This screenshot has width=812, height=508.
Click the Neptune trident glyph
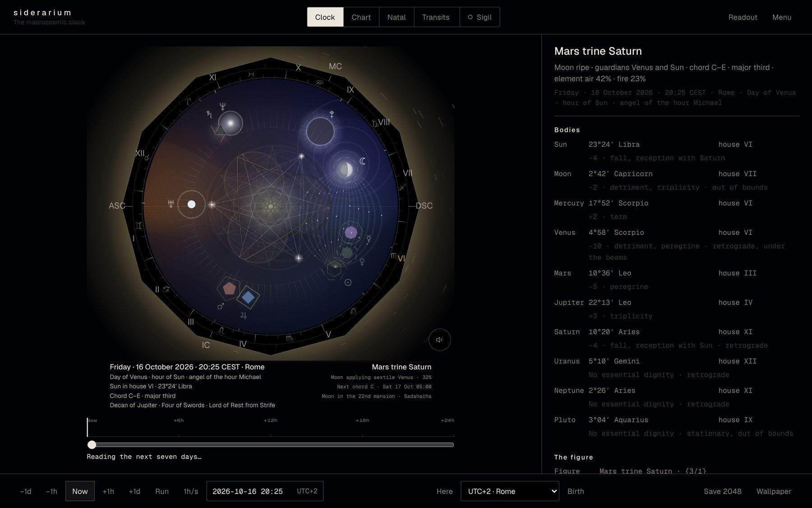222,107
